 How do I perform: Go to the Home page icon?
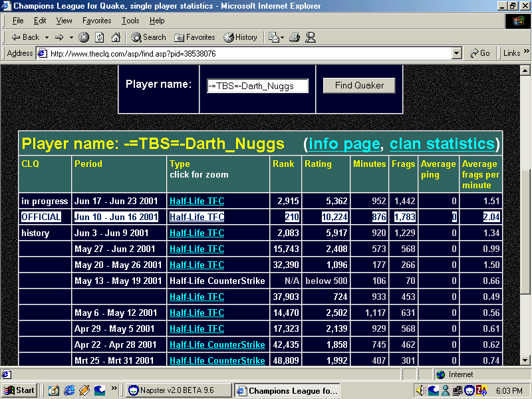116,37
